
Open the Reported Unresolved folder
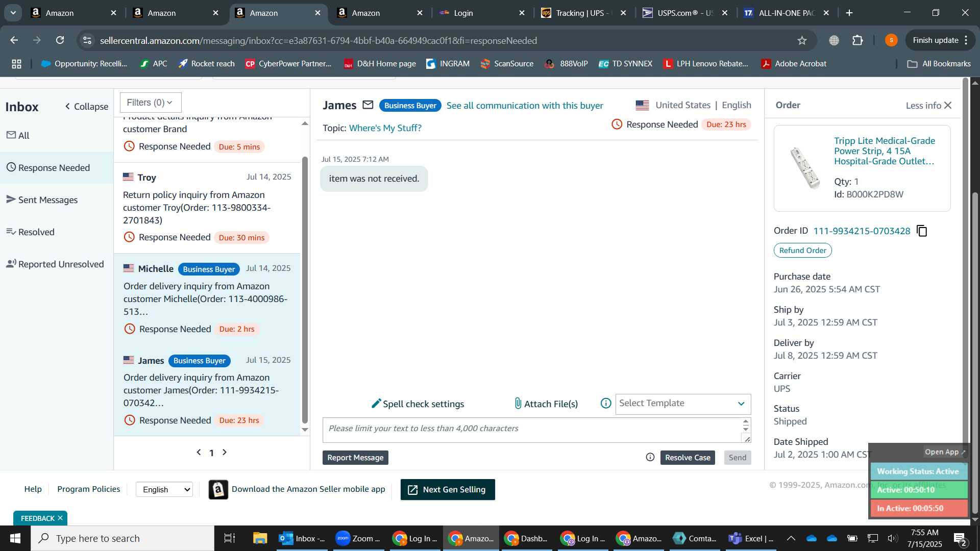tap(57, 264)
